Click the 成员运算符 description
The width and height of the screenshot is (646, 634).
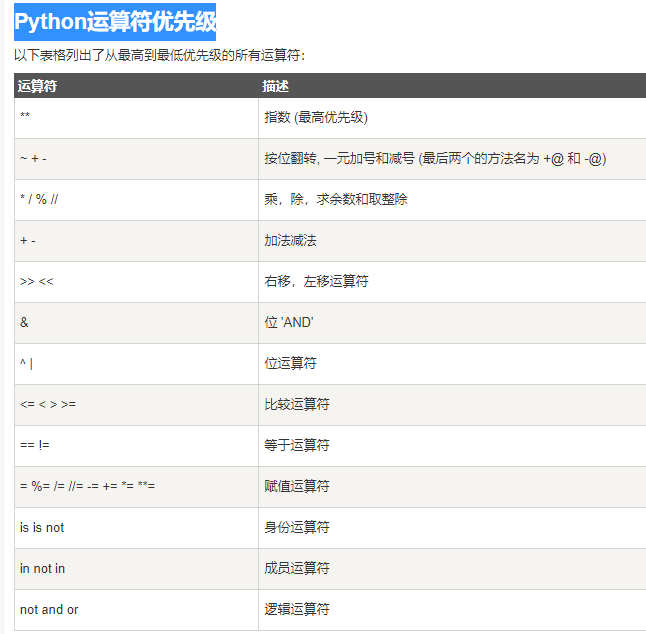tap(297, 568)
